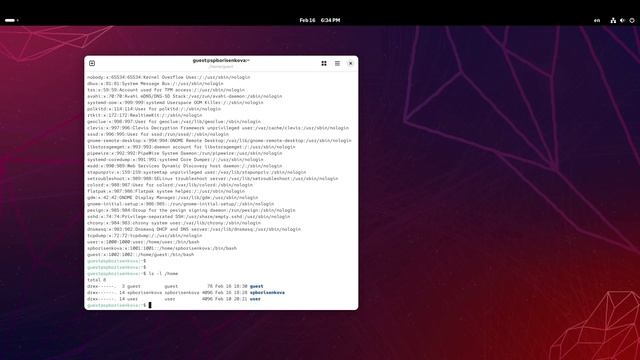This screenshot has height=360, width=640.
Task: Open the 'en' keyboard layout indicator
Action: (597, 20)
